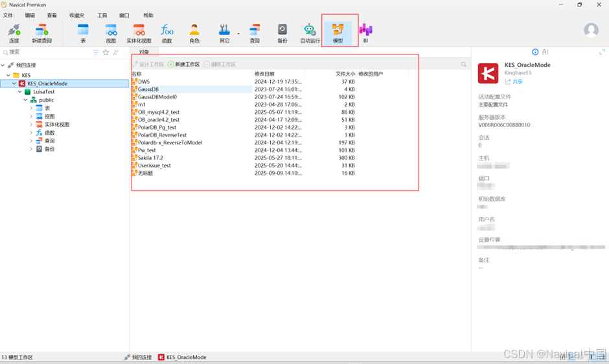The width and height of the screenshot is (609, 364).
Task: Sort by File Size (文件大小) column header
Action: (x=330, y=74)
